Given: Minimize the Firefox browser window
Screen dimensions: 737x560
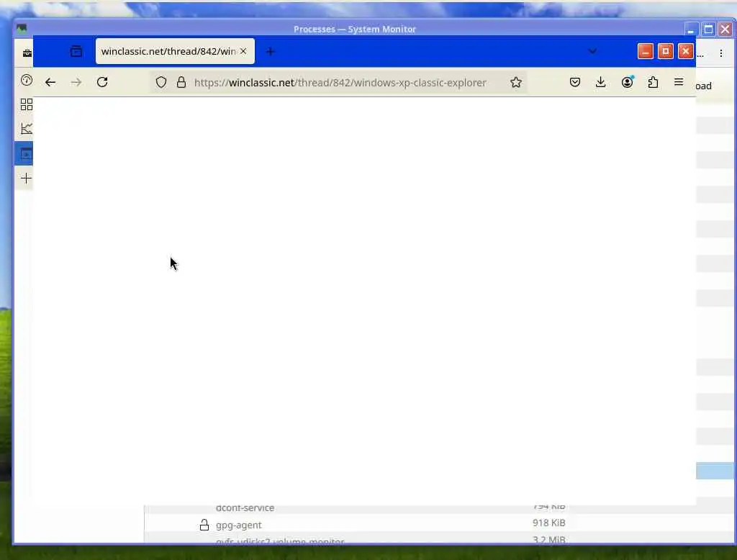Looking at the screenshot, I should [646, 51].
